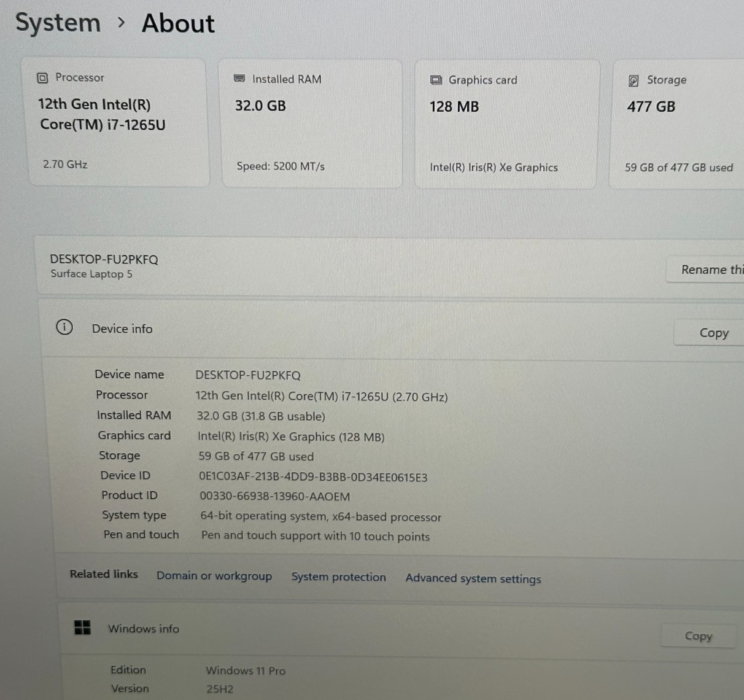Select the Graphics card summary card
Screen dimensions: 744x700
coord(506,124)
